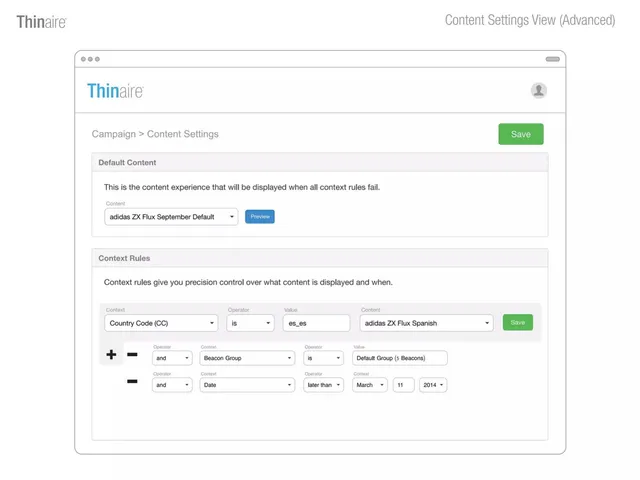The image size is (640, 480).
Task: Select the 2014 year dropdown
Action: point(433,385)
